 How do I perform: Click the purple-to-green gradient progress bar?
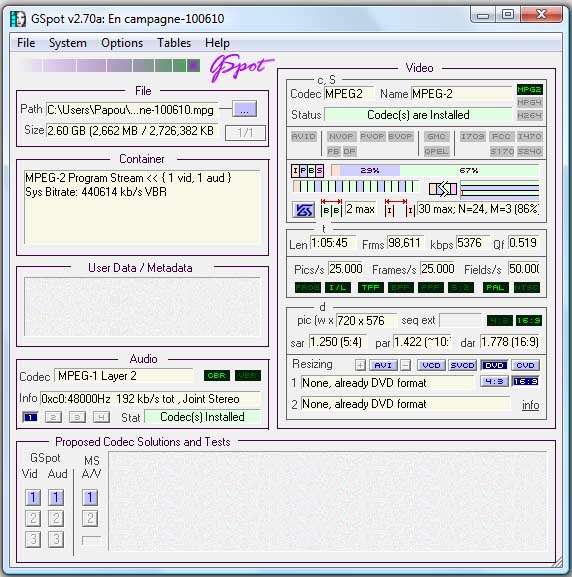[109, 66]
